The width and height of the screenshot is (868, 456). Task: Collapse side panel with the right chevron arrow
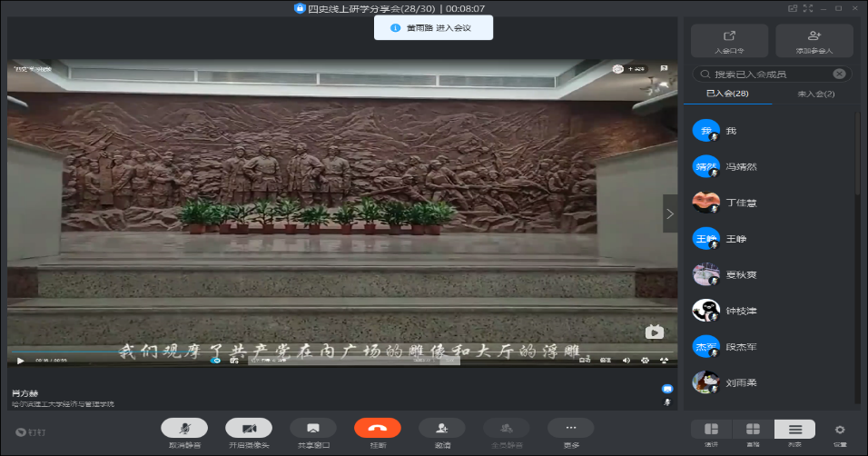pyautogui.click(x=670, y=214)
